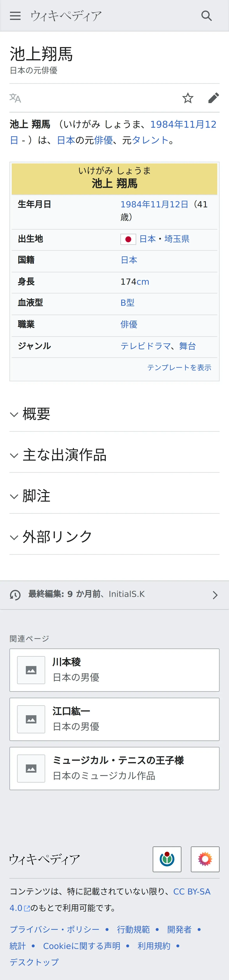This screenshot has height=980, width=229.
Task: Open last edited history bar
Action: point(114,595)
